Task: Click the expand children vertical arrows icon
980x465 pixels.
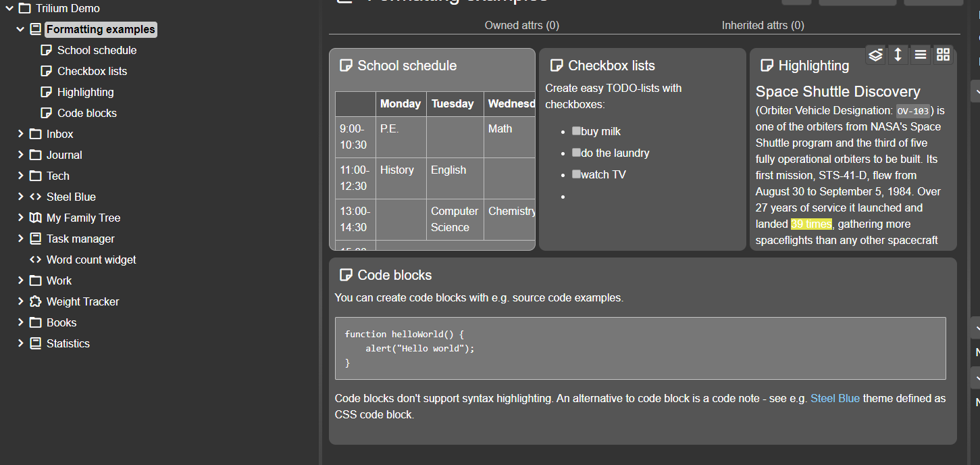Action: pos(898,55)
